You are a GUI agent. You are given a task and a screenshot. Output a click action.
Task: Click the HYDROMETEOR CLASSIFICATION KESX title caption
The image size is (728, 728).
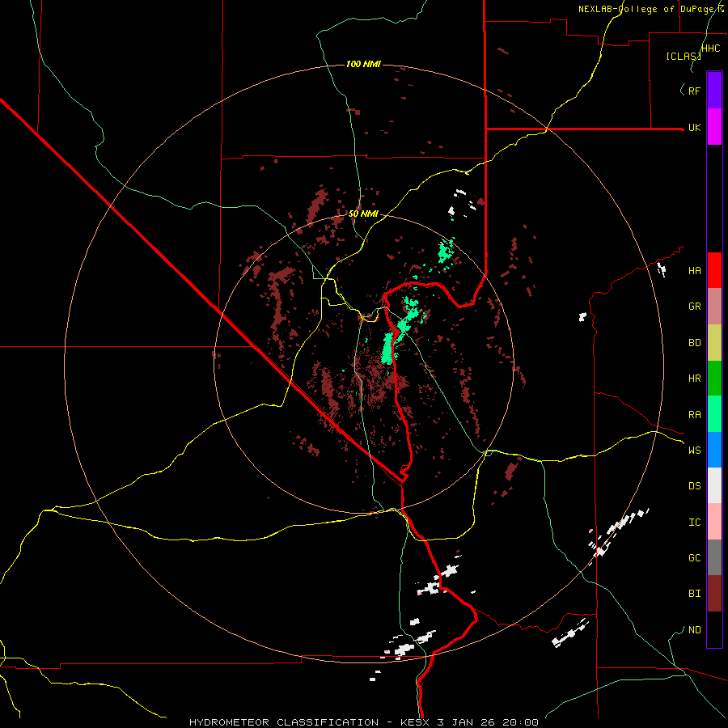pos(364,722)
